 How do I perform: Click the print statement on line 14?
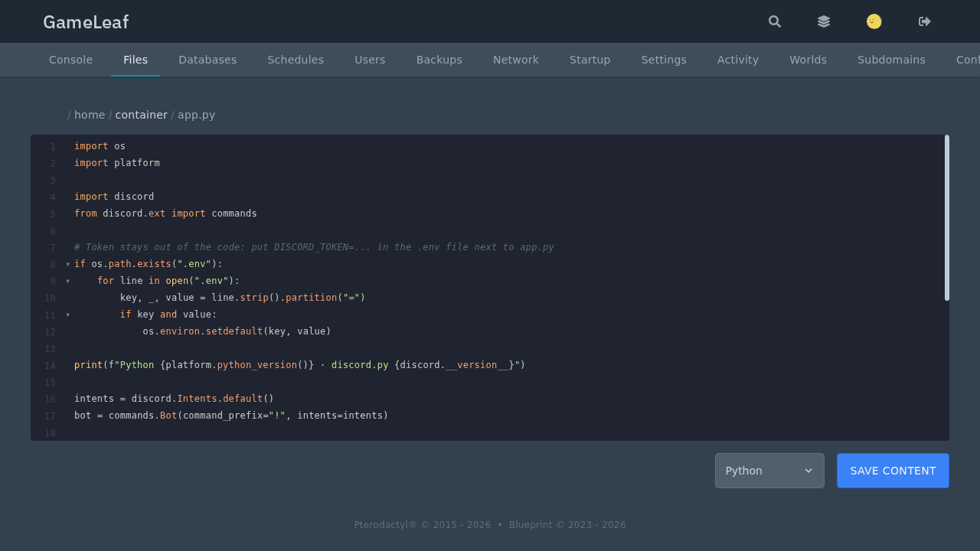tap(300, 365)
